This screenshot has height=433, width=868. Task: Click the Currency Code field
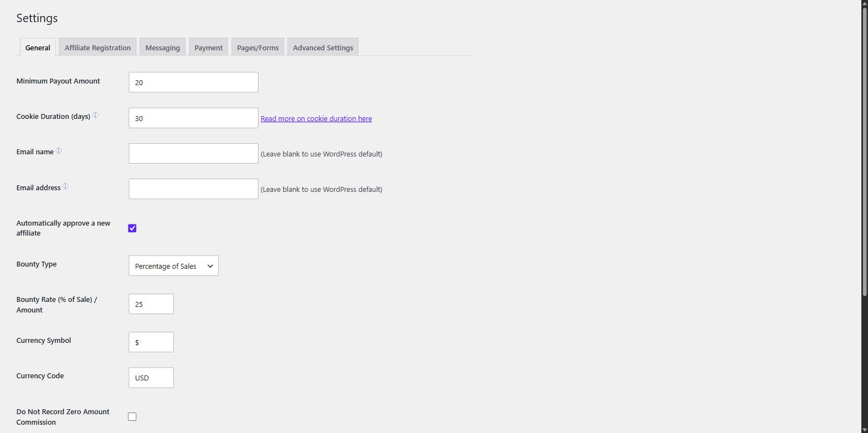click(151, 378)
